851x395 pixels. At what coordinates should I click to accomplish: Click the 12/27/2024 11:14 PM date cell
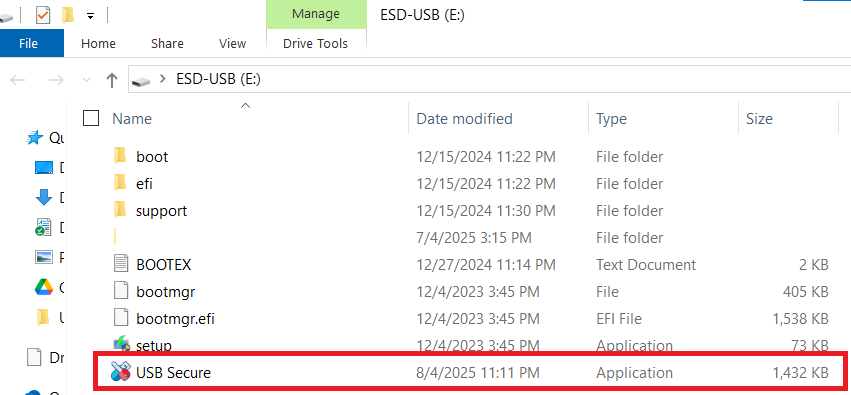(486, 265)
